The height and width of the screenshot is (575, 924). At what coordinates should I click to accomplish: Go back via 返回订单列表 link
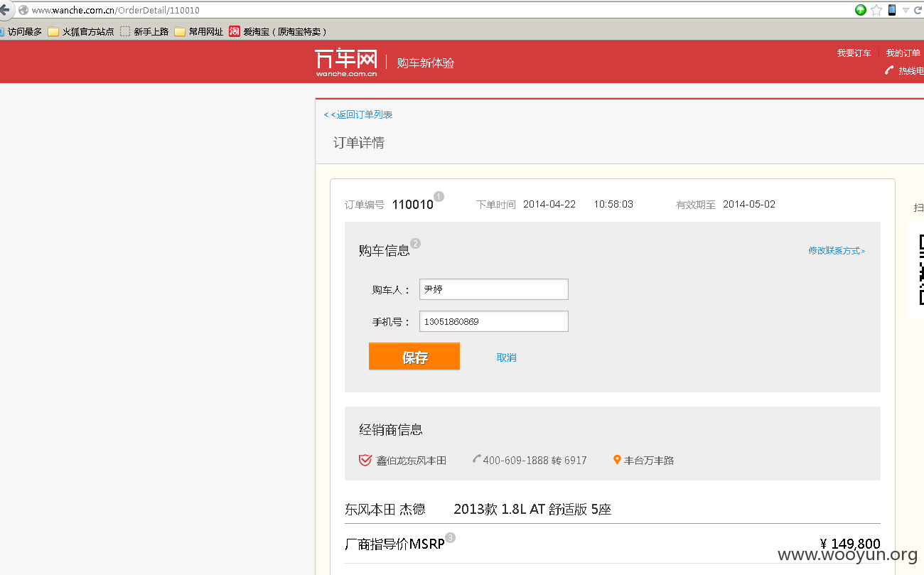coord(358,114)
